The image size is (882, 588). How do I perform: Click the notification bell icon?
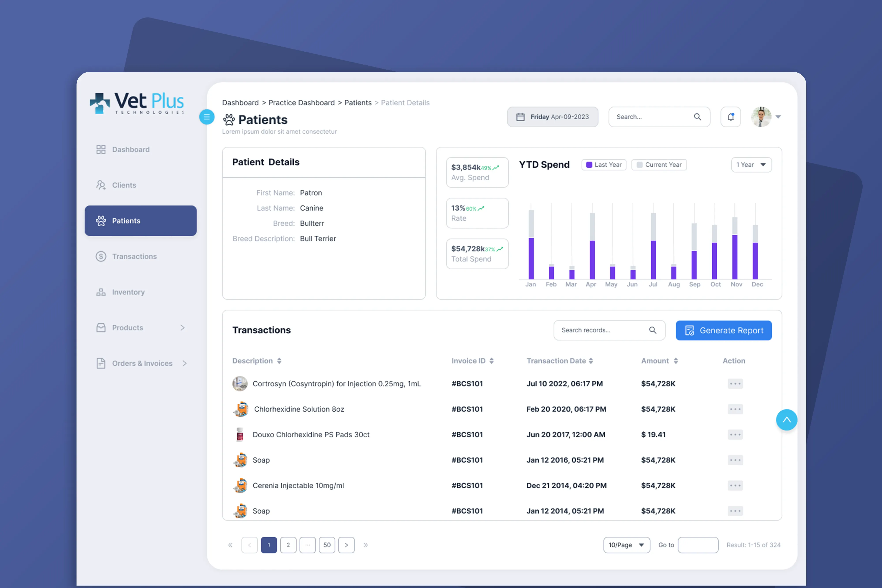pyautogui.click(x=731, y=117)
